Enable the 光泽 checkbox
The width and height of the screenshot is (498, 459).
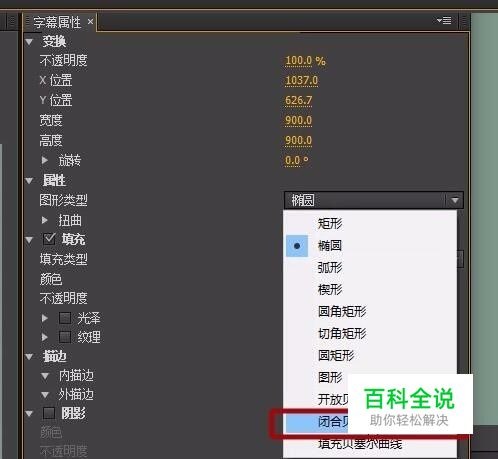click(65, 318)
